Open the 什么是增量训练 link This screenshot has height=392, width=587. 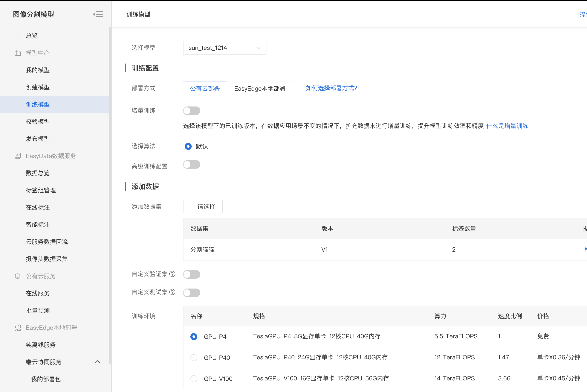click(507, 126)
